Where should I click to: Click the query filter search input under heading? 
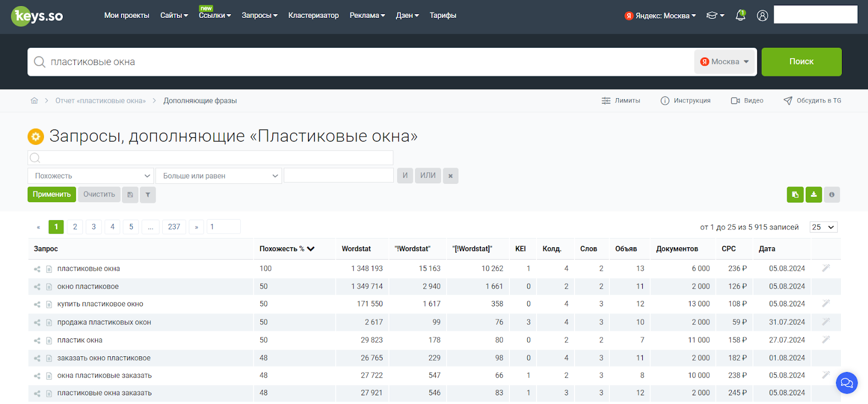(210, 158)
